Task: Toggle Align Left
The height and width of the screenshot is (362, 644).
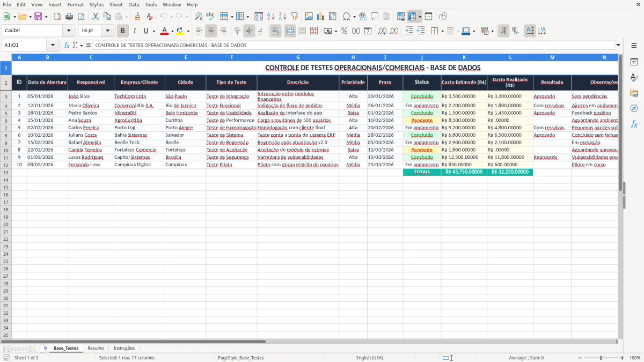Action: (200, 31)
